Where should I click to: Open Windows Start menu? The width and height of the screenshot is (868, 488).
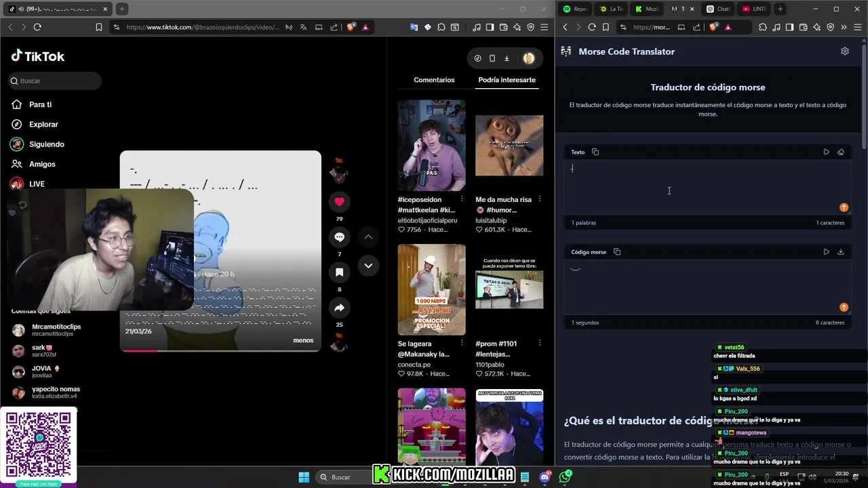coord(304,477)
